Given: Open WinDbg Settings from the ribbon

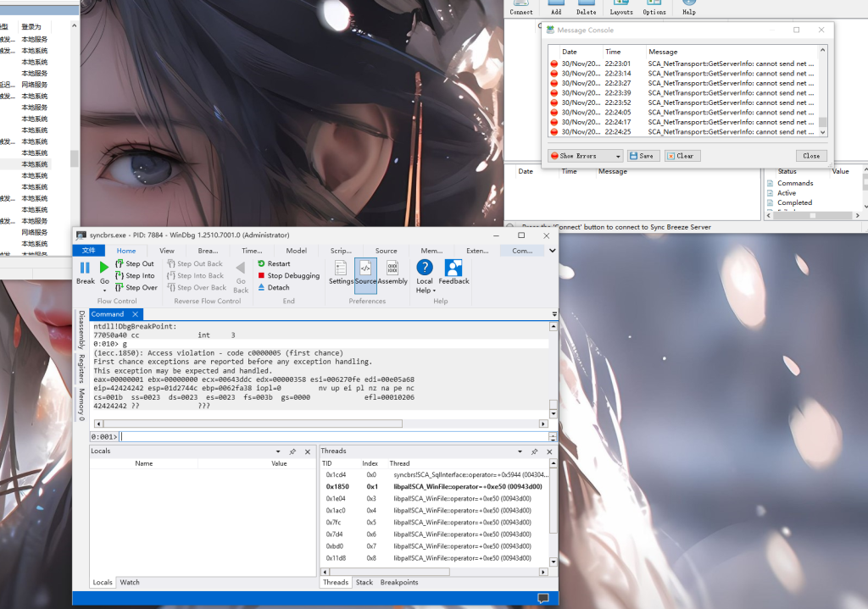Looking at the screenshot, I should tap(341, 268).
